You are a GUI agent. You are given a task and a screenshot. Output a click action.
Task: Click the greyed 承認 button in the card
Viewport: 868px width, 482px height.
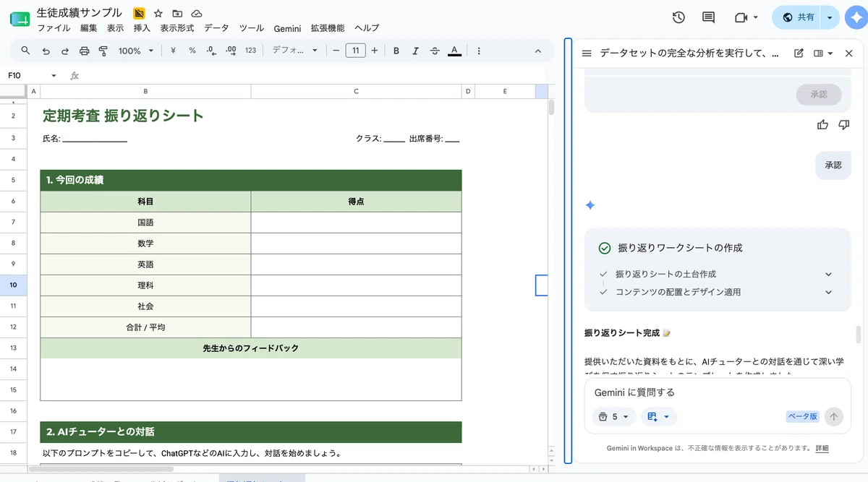pyautogui.click(x=819, y=95)
